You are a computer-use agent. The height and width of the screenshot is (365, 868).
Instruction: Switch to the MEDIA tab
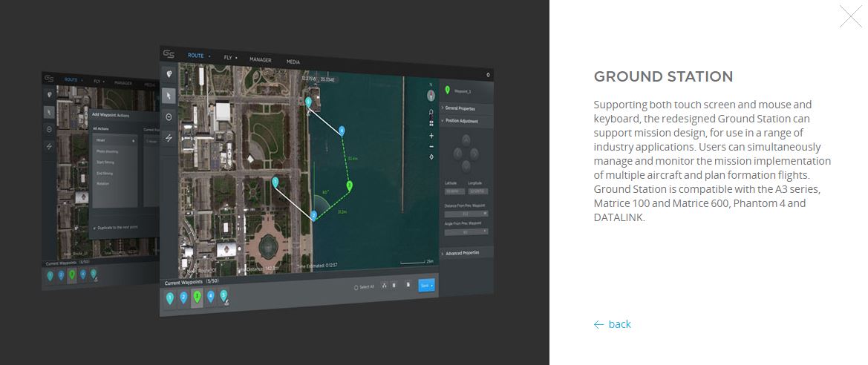coord(293,62)
